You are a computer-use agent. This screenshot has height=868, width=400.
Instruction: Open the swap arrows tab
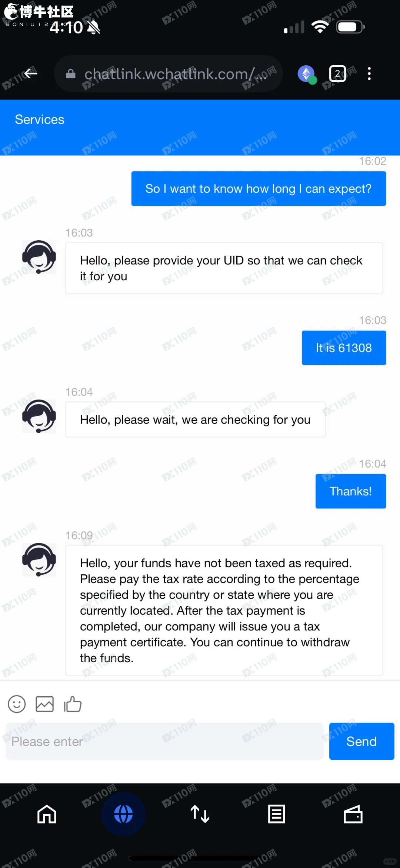[200, 814]
